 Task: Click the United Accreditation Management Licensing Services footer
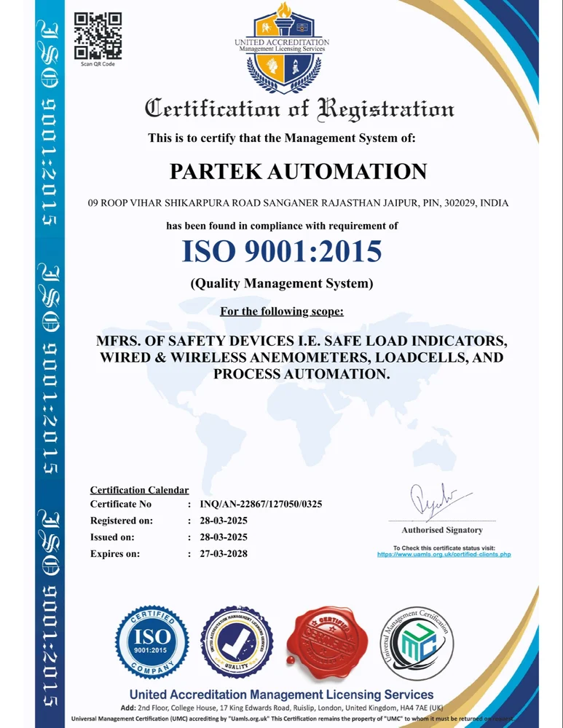coord(281,695)
